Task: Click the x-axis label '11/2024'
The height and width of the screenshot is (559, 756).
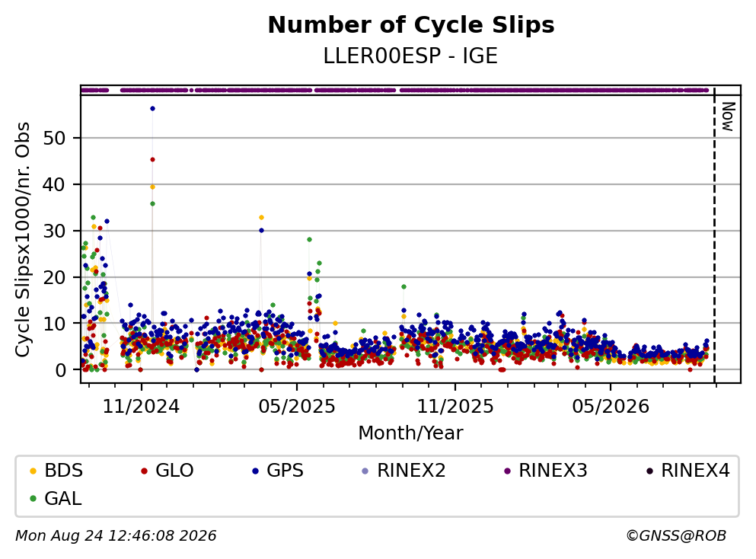Action: click(x=141, y=407)
